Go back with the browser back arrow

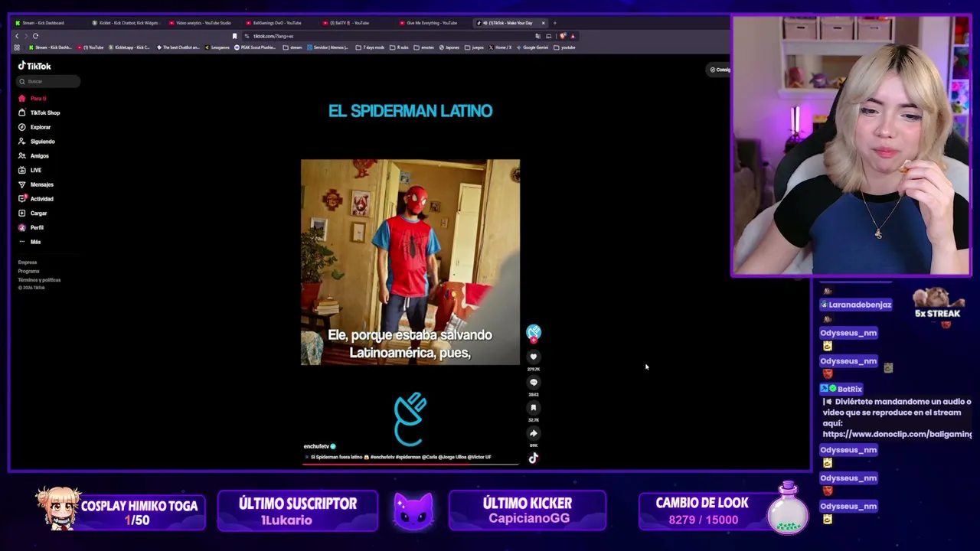click(x=17, y=36)
